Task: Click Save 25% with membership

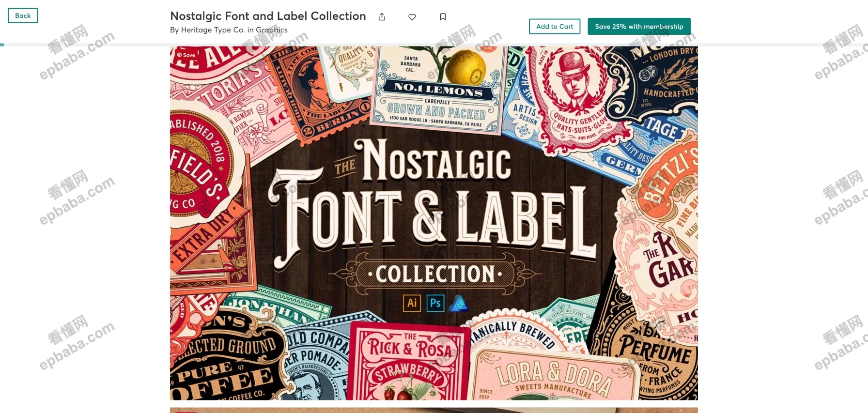Action: coord(639,26)
